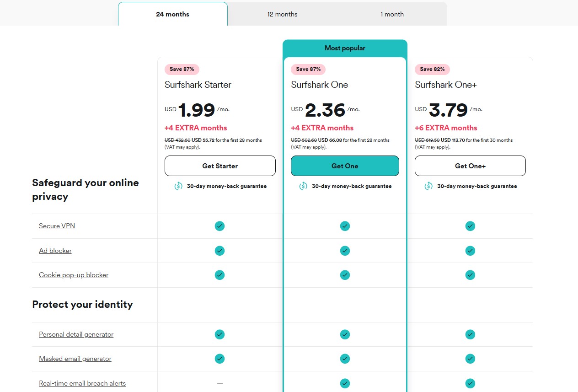Click the Cookie pop-up blocker checkmark for Starter
This screenshot has width=578, height=392.
220,275
